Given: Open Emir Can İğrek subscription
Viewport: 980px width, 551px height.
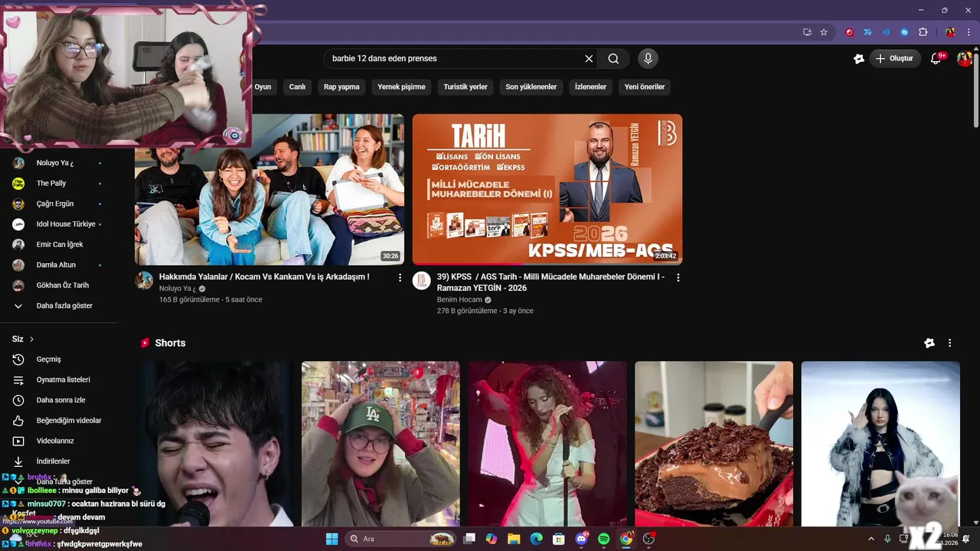Looking at the screenshot, I should point(58,244).
